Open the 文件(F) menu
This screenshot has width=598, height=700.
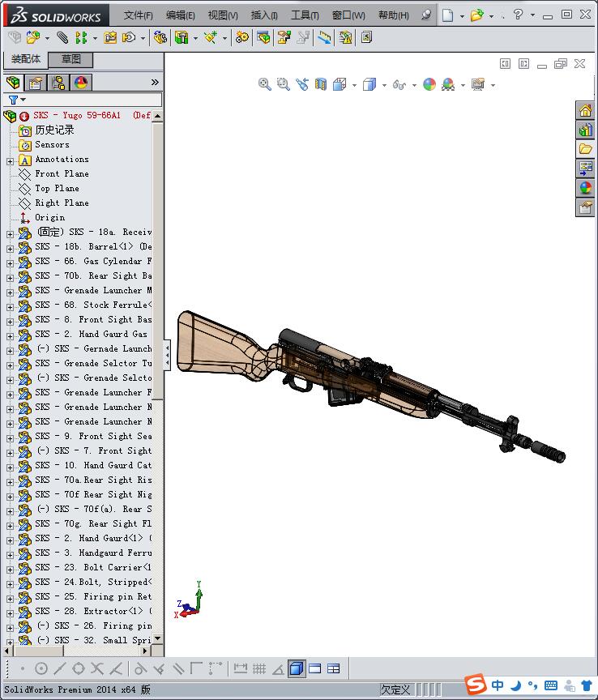click(138, 15)
